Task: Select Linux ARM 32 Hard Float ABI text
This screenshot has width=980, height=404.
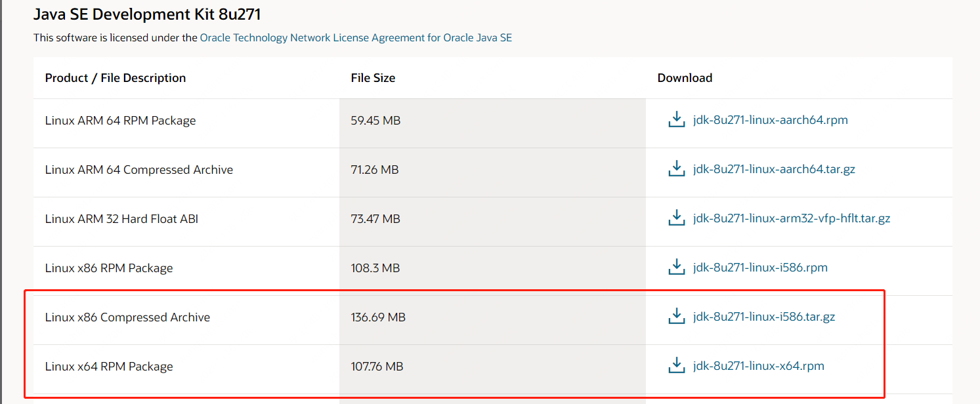Action: [121, 219]
